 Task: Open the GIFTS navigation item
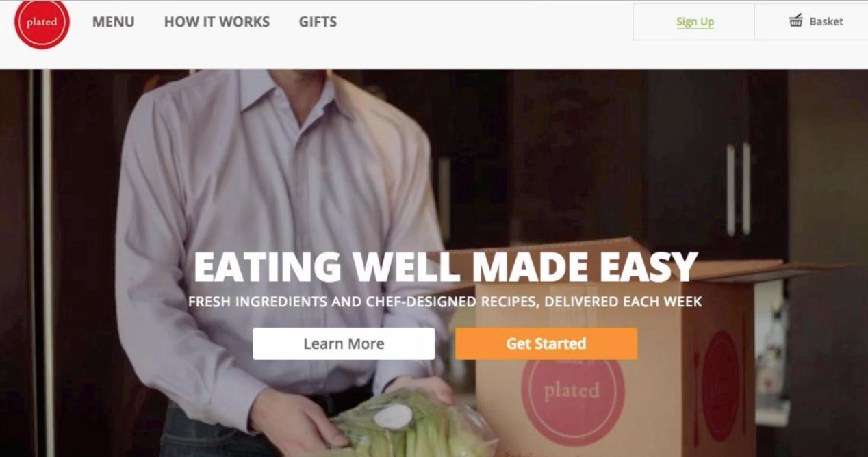[318, 22]
